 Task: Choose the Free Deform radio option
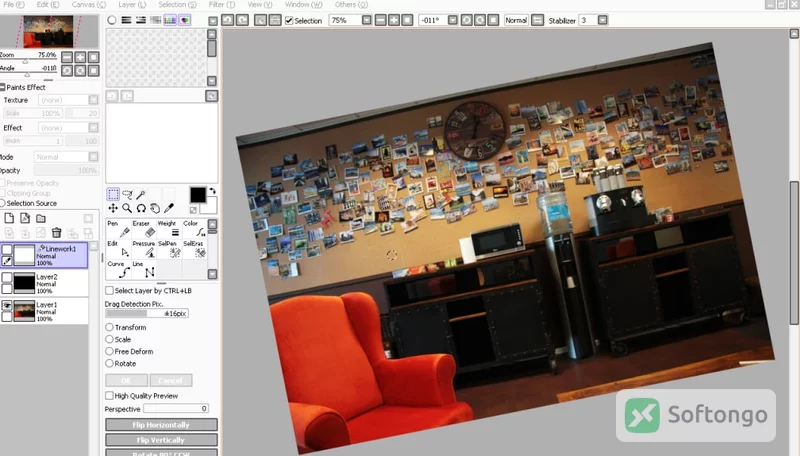coord(109,351)
